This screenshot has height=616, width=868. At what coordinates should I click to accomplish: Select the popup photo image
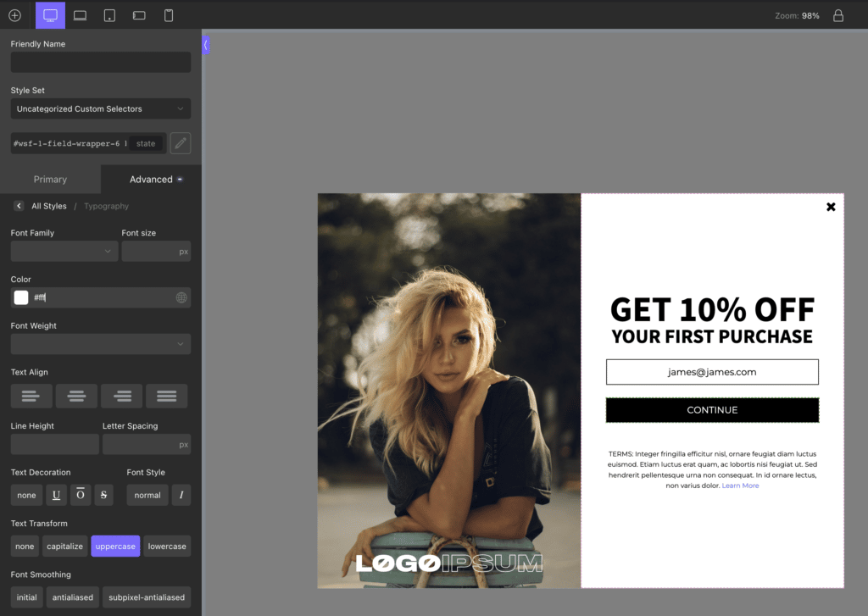pyautogui.click(x=449, y=390)
